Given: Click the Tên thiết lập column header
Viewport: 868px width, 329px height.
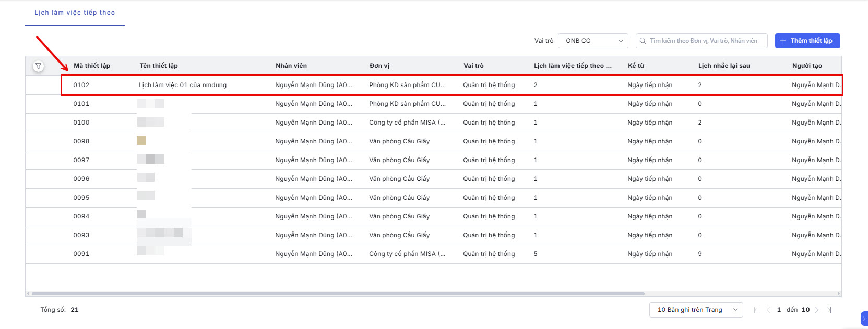Looking at the screenshot, I should click(159, 66).
